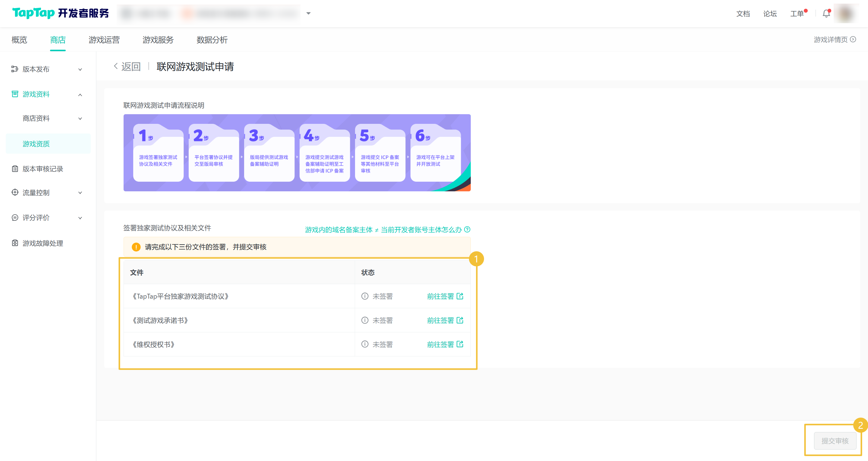Click the 游戏故障处理 sidebar icon
The image size is (868, 461).
pos(15,243)
